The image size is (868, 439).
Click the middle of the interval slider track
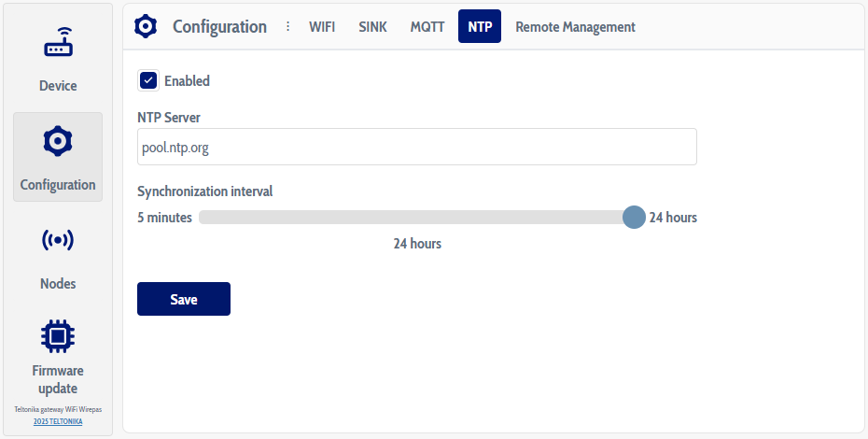click(x=416, y=218)
